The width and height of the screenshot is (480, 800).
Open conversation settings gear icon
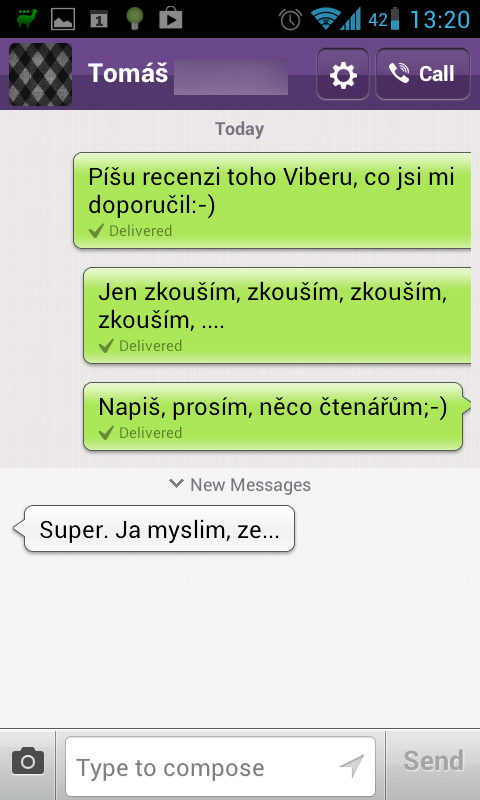(x=343, y=74)
